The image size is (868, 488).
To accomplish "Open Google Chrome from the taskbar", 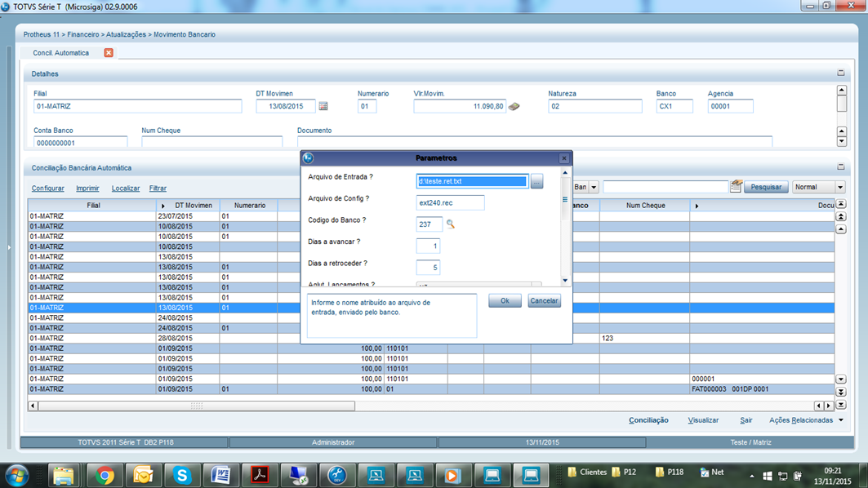I will [x=104, y=475].
